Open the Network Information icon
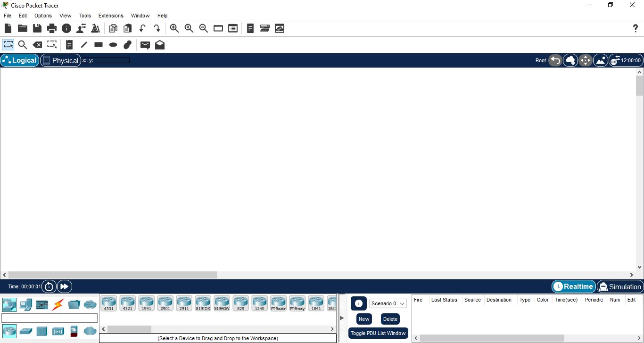This screenshot has height=343, width=644. point(66,28)
